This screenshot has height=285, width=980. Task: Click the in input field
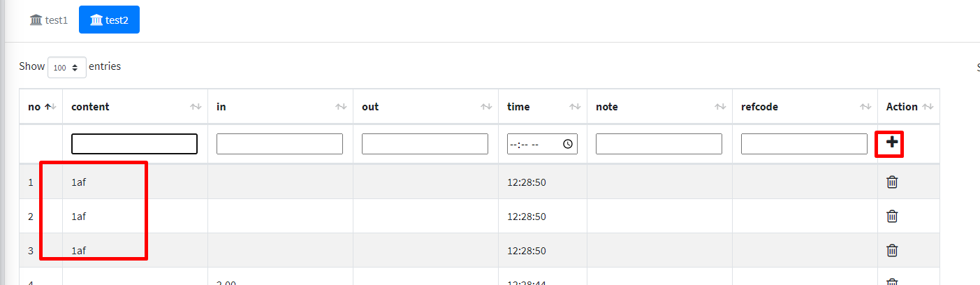pos(279,144)
